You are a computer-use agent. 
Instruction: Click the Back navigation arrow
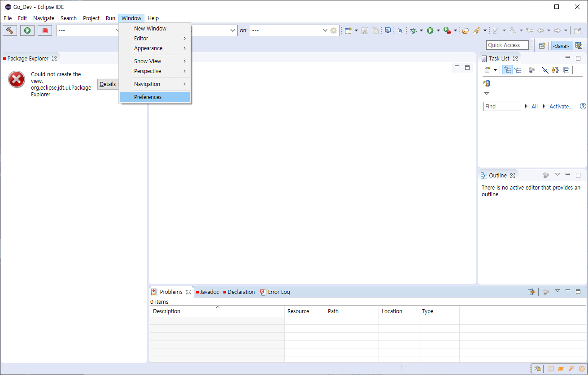[540, 30]
